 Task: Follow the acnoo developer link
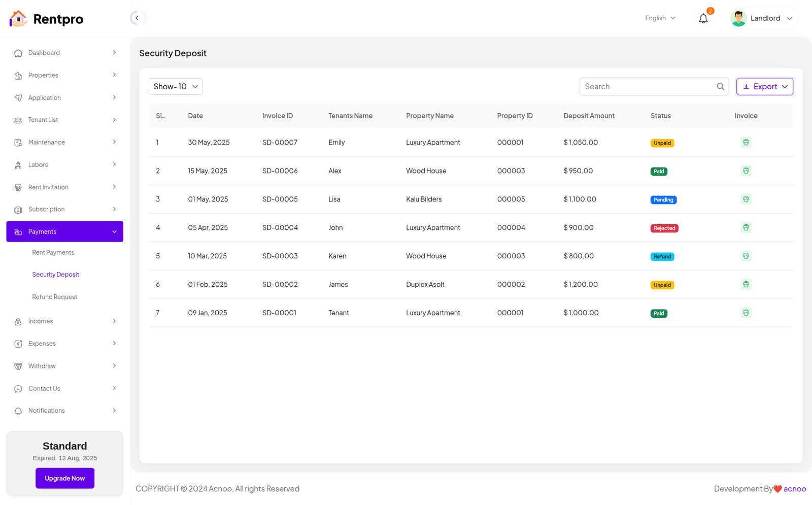click(794, 489)
